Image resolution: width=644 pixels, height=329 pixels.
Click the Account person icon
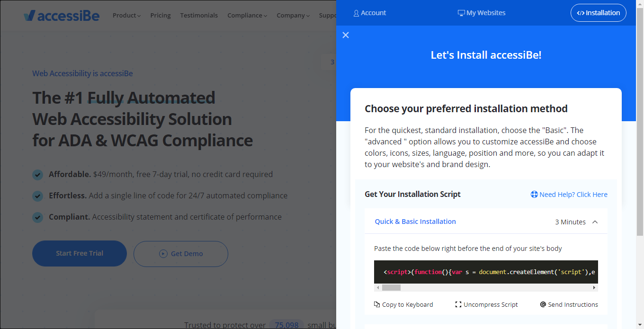pyautogui.click(x=356, y=13)
